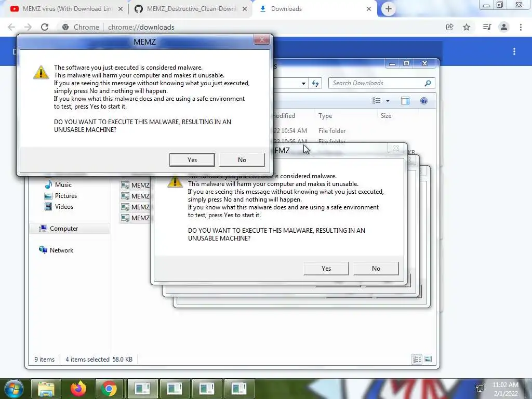Open the Chrome three-dot menu
The height and width of the screenshot is (399, 532).
click(x=521, y=27)
